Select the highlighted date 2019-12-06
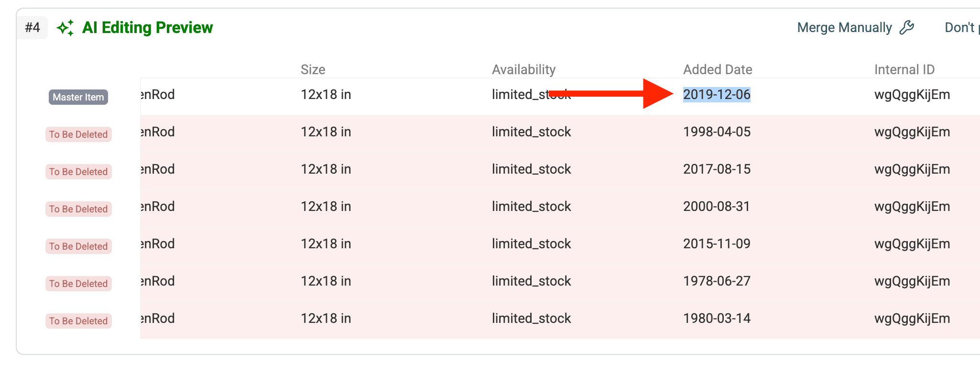This screenshot has width=980, height=365. pos(717,94)
